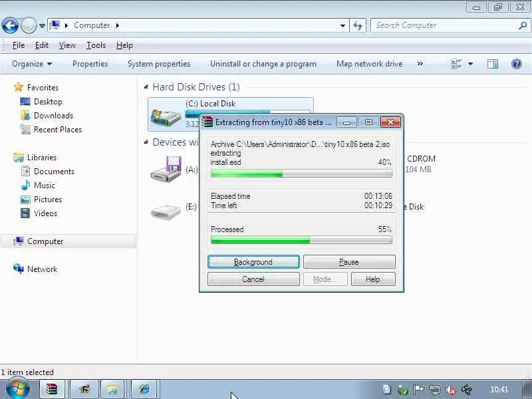Open Explorer help question mark icon
Screen dimensions: 532x399
pyautogui.click(x=517, y=64)
